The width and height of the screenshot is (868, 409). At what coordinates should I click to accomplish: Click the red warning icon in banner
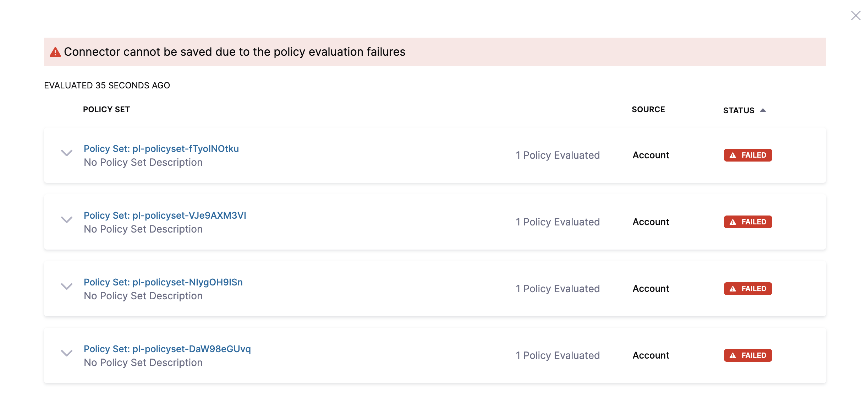coord(55,52)
